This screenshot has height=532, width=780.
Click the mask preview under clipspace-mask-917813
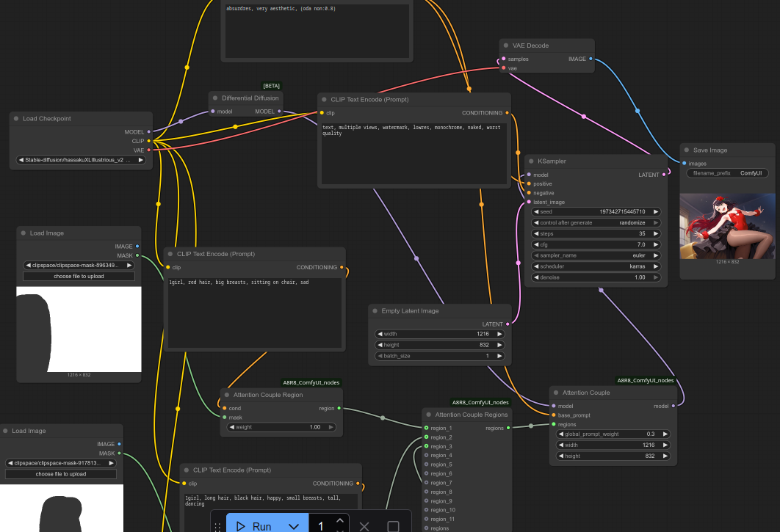click(x=62, y=508)
